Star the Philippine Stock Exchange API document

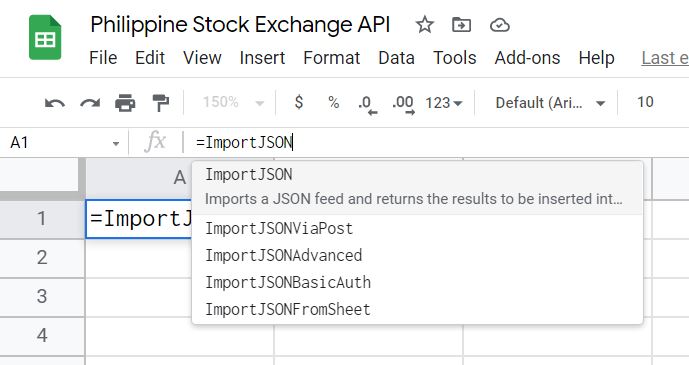click(x=424, y=25)
